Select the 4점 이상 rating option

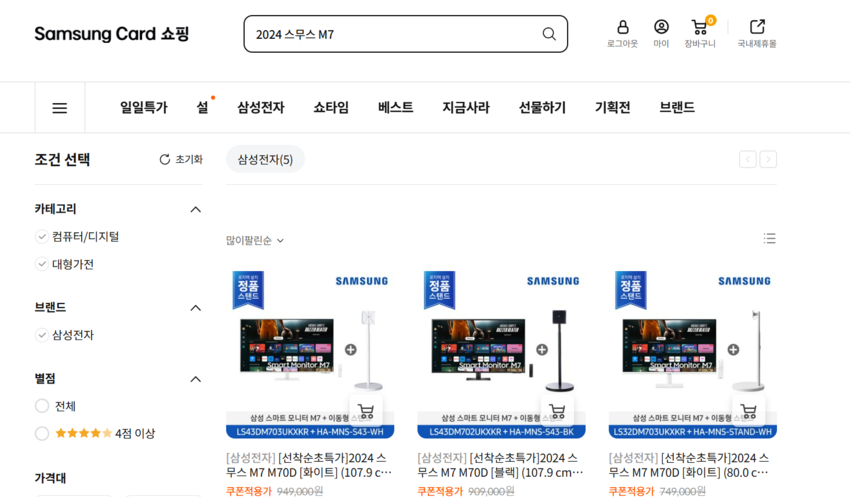(42, 434)
